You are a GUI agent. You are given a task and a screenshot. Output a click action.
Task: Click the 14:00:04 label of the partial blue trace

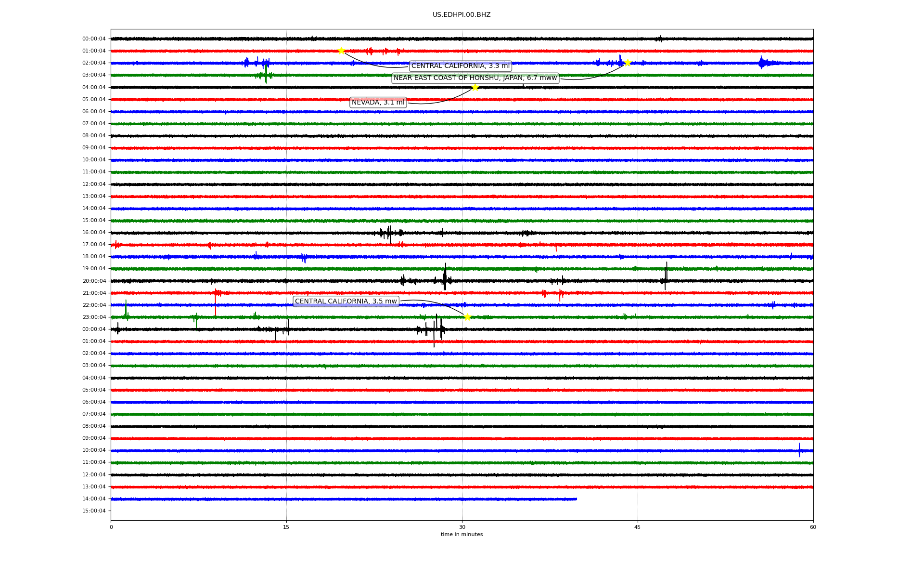pos(94,499)
